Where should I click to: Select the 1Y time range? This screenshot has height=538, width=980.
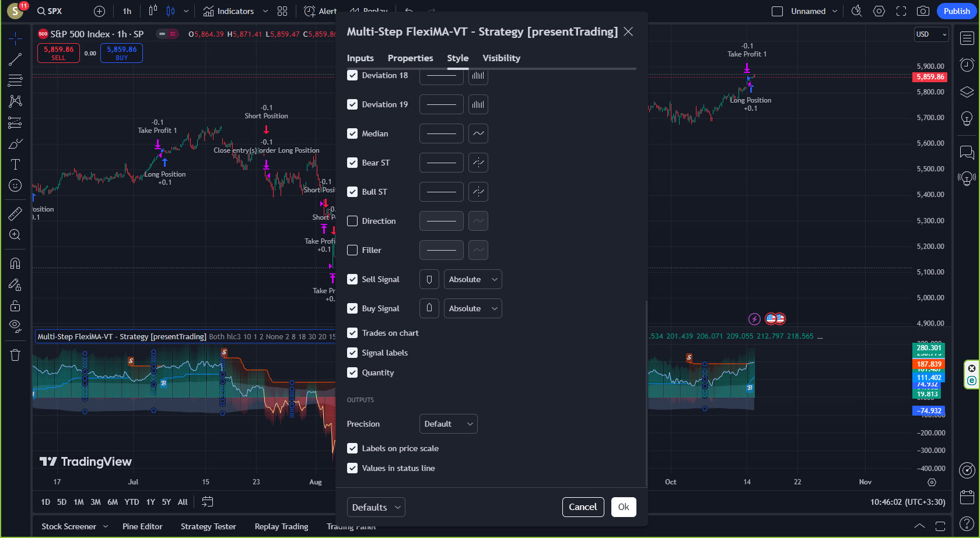click(x=150, y=502)
